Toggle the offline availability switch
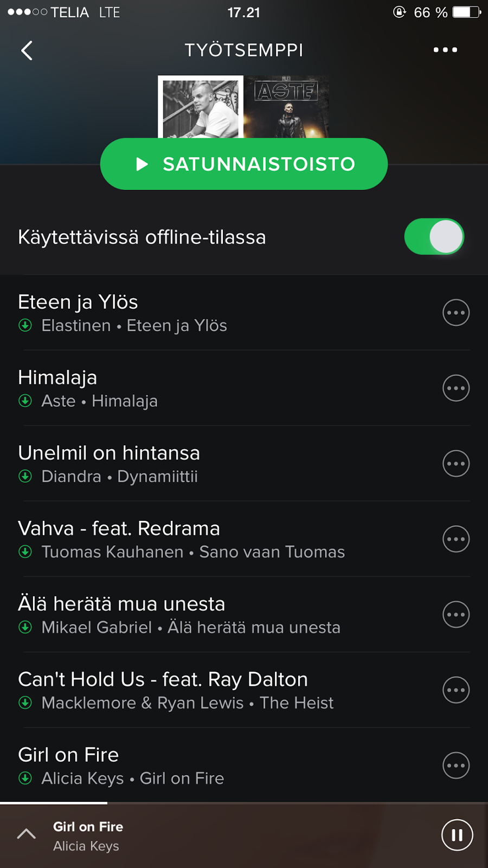This screenshot has height=868, width=488. [x=434, y=237]
